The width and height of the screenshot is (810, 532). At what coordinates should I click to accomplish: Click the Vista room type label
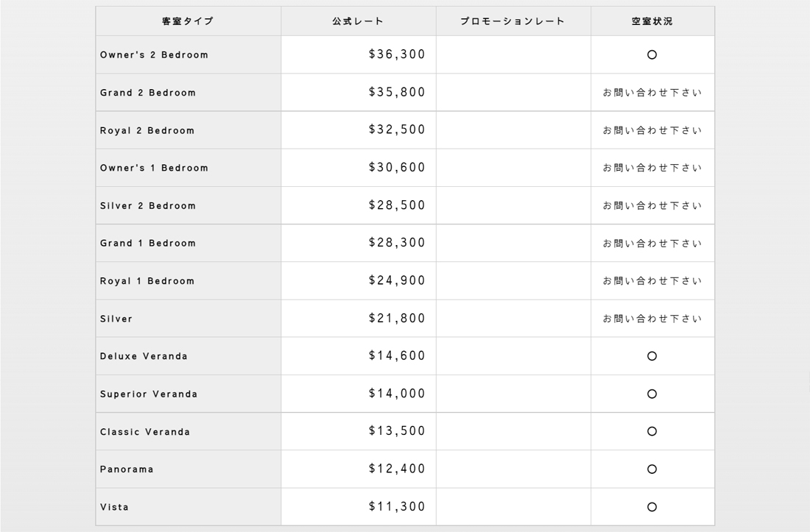[114, 507]
